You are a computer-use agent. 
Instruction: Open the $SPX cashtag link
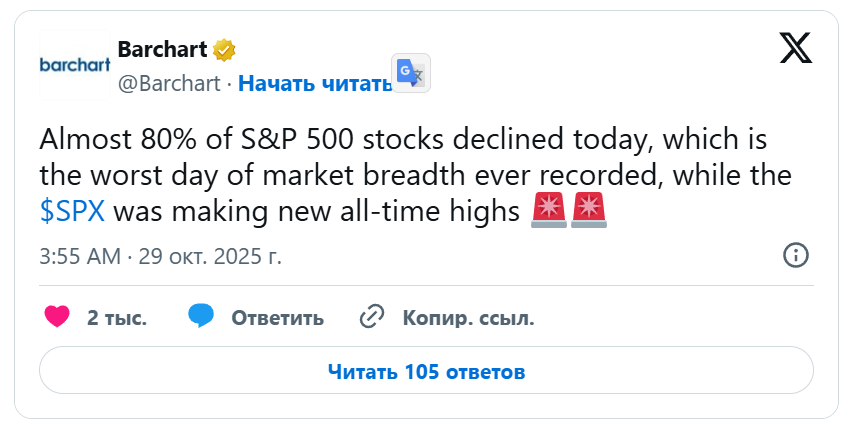tap(72, 212)
